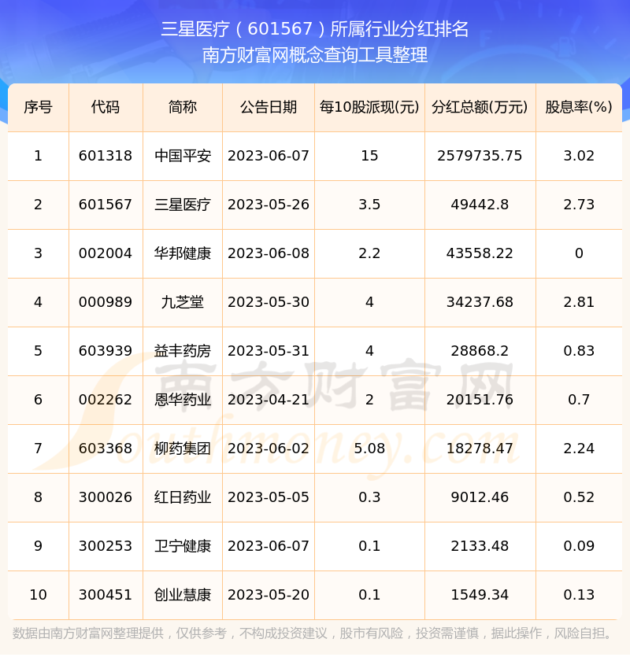Click the 分红总额(万元) column header
The image size is (630, 672).
(480, 107)
